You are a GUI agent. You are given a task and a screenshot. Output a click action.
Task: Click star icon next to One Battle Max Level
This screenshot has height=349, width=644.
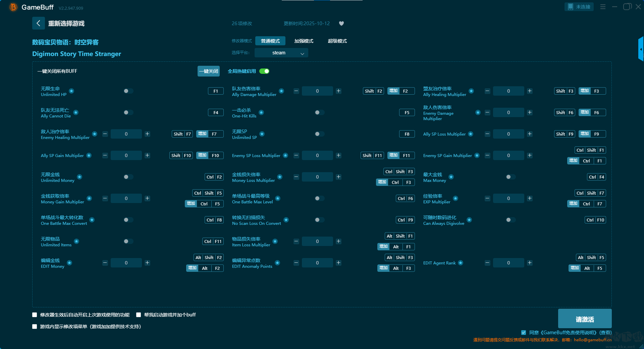[278, 198]
